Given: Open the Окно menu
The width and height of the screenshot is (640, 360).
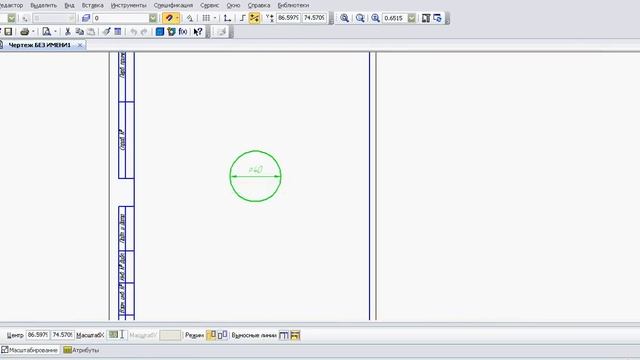Looking at the screenshot, I should pyautogui.click(x=233, y=6).
